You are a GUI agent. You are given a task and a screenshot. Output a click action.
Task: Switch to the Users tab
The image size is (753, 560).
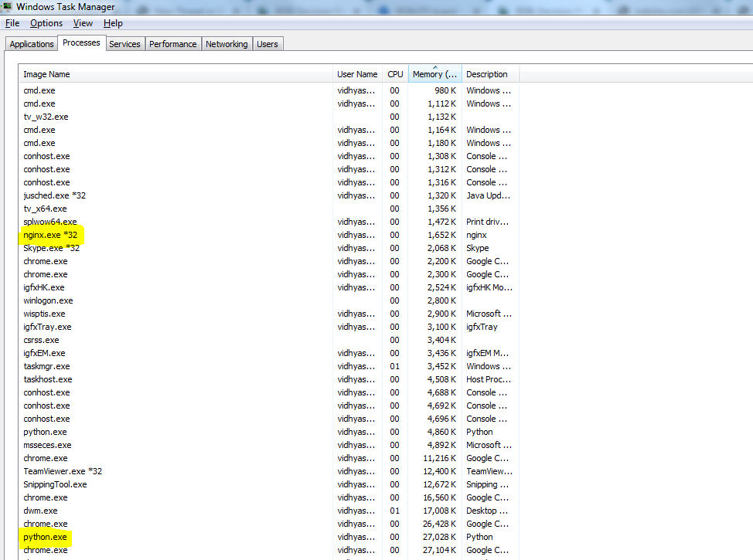(x=267, y=44)
